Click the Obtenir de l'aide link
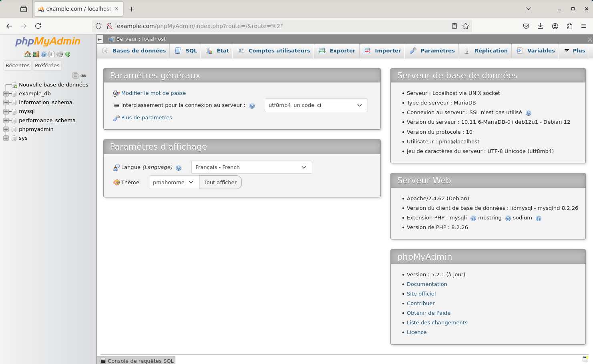 [428, 313]
